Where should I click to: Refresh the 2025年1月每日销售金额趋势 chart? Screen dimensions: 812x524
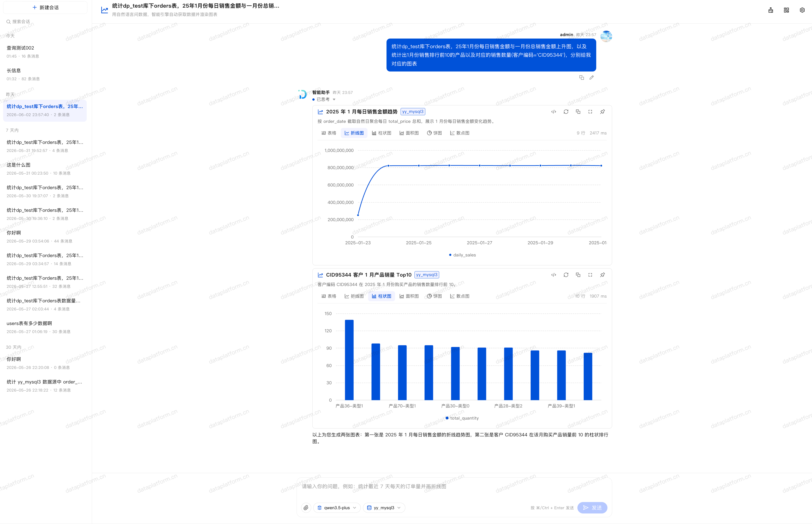point(566,112)
